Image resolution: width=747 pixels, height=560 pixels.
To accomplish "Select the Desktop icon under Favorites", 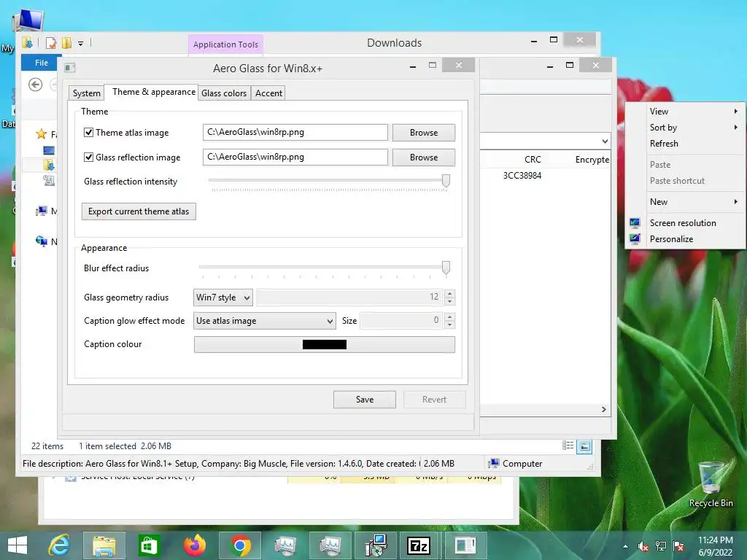I will 49,150.
